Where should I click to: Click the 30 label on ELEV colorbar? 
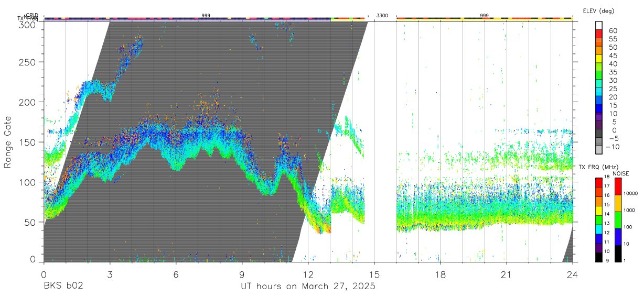613,80
